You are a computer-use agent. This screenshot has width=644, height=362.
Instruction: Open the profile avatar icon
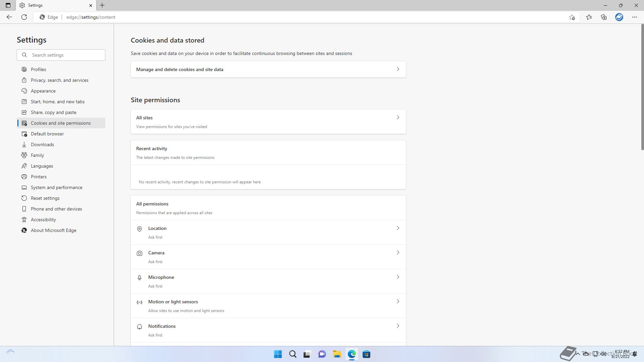click(619, 17)
